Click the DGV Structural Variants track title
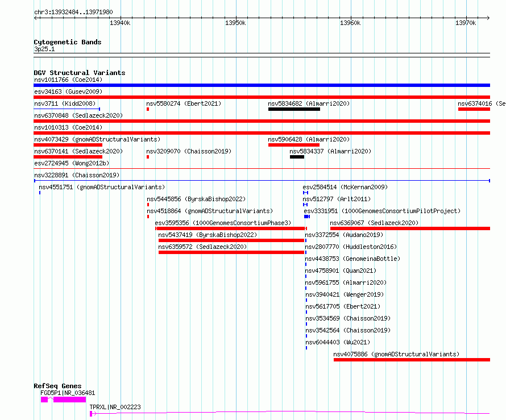Screen dimensions: 506x420 point(80,73)
